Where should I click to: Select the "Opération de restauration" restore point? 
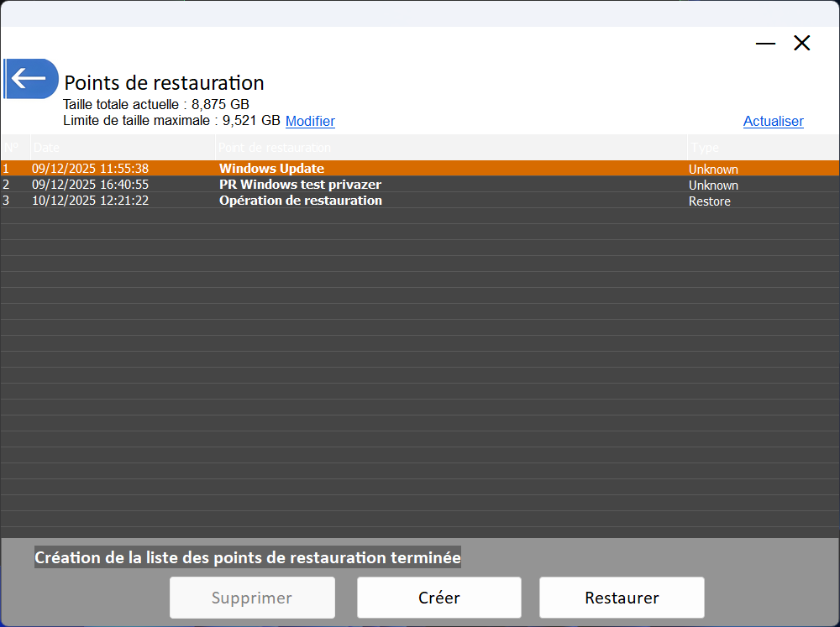click(299, 201)
